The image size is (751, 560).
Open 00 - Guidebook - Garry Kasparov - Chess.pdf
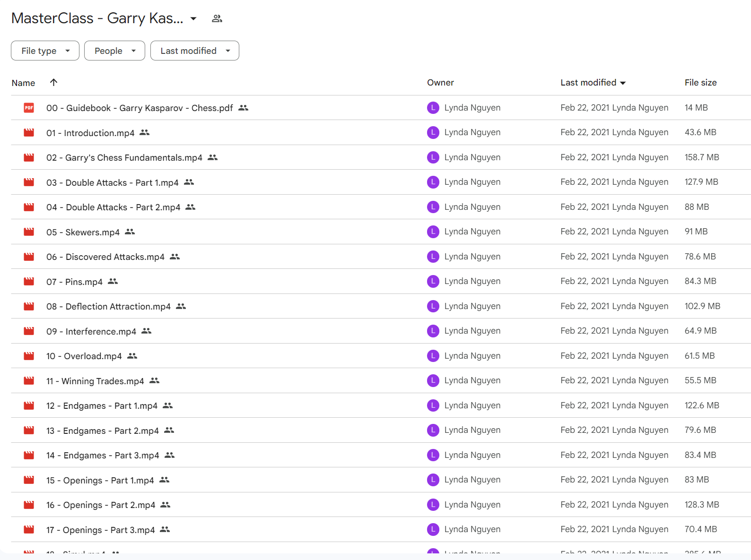pyautogui.click(x=140, y=108)
